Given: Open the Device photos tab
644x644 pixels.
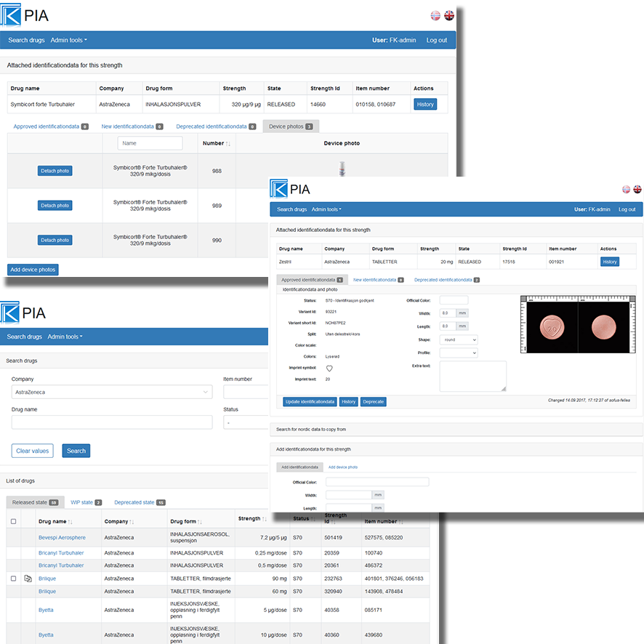Looking at the screenshot, I should coord(290,126).
